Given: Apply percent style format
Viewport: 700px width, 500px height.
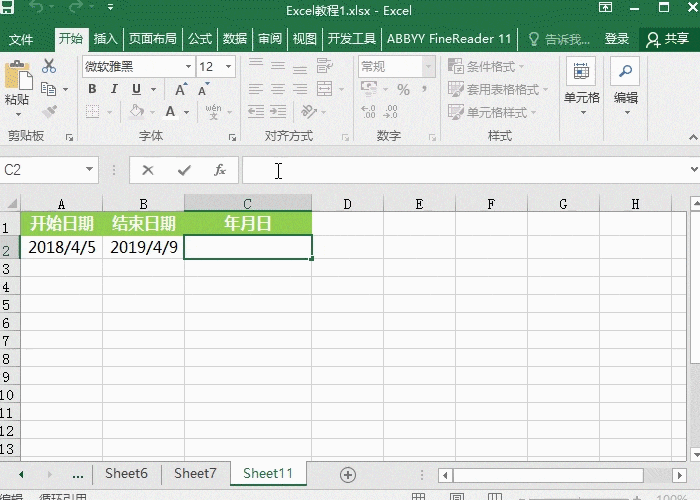Looking at the screenshot, I should [404, 89].
